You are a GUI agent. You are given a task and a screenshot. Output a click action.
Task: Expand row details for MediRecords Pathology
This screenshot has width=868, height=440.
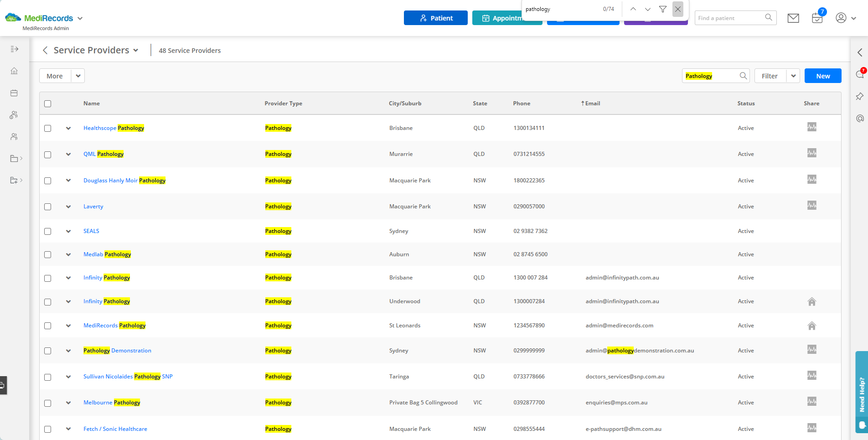tap(68, 326)
